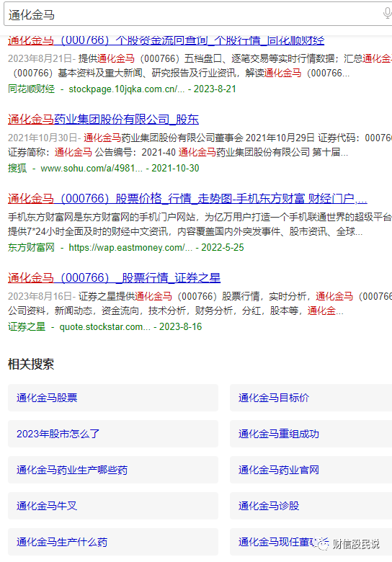Open 同花顺财经 个股资金流向查询 result title
Screen dimensions: 392x562
[x=166, y=40]
